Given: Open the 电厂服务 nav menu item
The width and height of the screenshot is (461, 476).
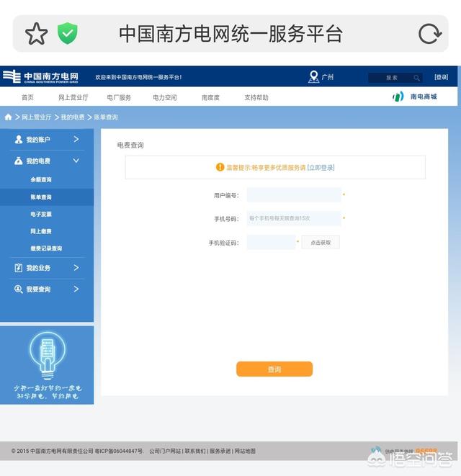Looking at the screenshot, I should coord(119,97).
